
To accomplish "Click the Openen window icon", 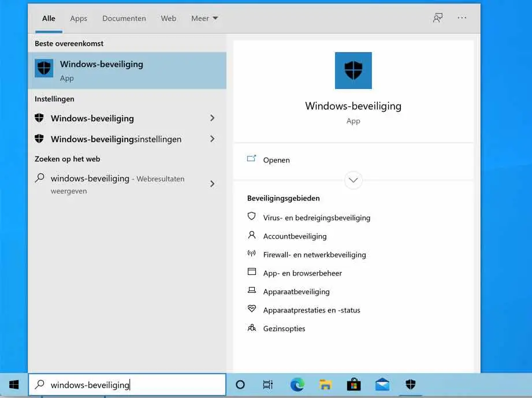I will pos(251,158).
